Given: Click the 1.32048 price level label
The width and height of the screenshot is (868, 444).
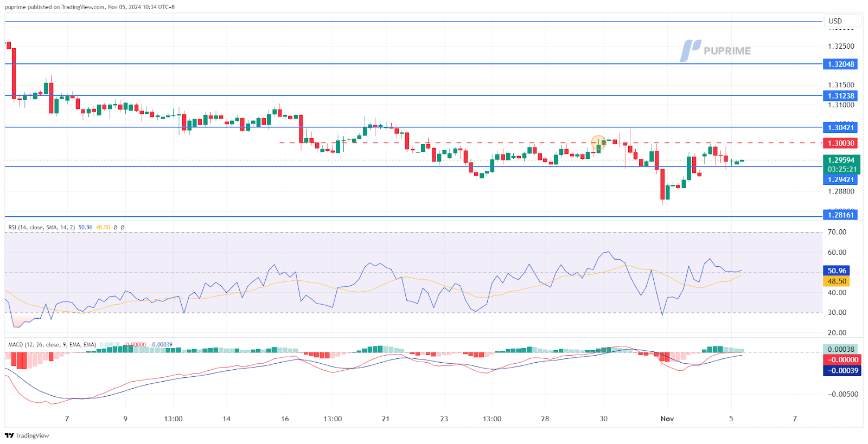Looking at the screenshot, I should pos(841,64).
